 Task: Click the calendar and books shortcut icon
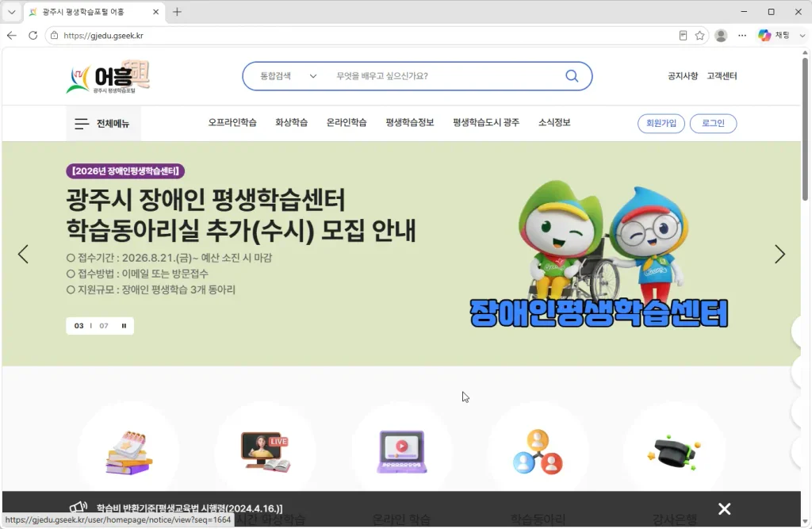tap(129, 452)
